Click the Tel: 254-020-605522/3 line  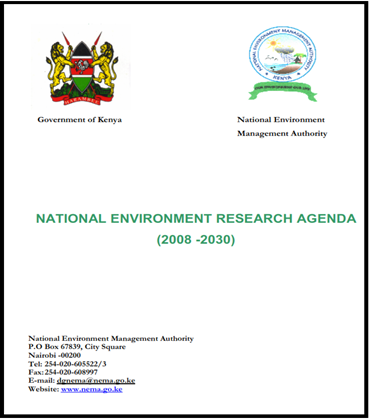67,364
